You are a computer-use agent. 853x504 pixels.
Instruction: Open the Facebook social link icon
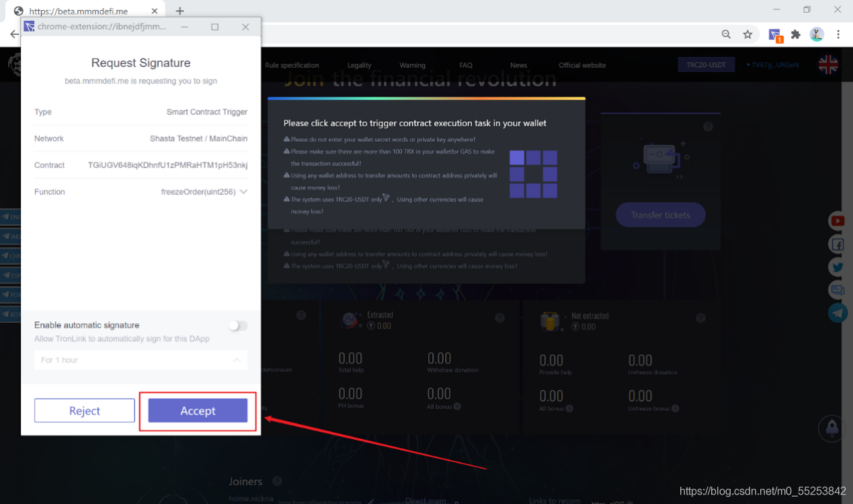point(838,244)
